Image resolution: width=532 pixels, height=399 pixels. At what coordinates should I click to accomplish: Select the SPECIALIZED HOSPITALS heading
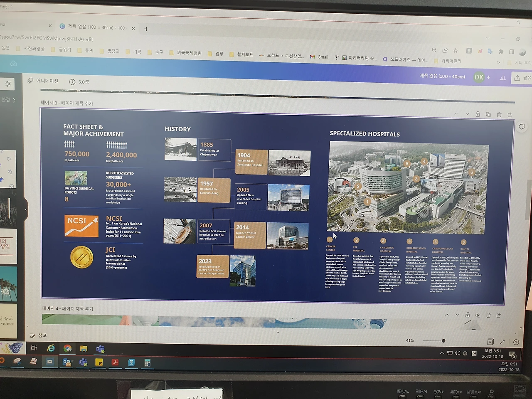[365, 134]
